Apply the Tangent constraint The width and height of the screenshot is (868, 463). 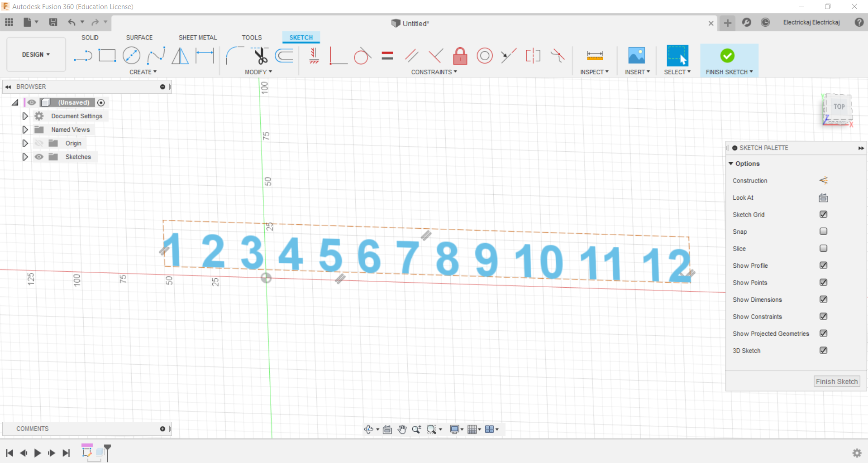[x=362, y=56]
